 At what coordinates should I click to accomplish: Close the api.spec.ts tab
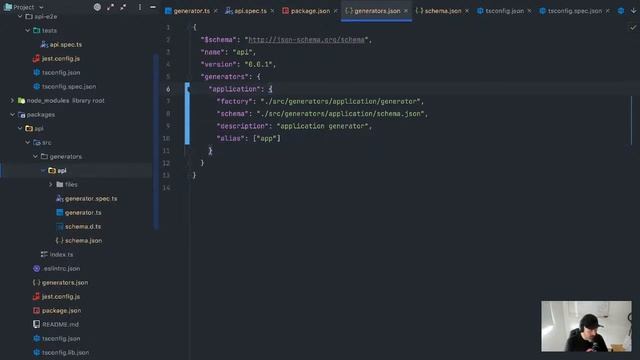click(272, 11)
